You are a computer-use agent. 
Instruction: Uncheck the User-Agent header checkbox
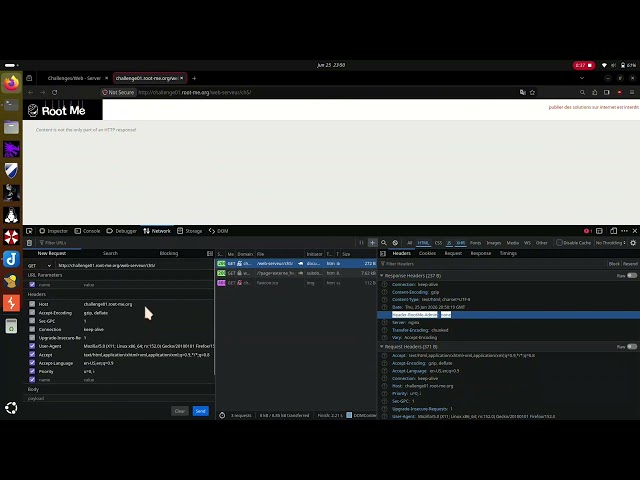(x=32, y=346)
